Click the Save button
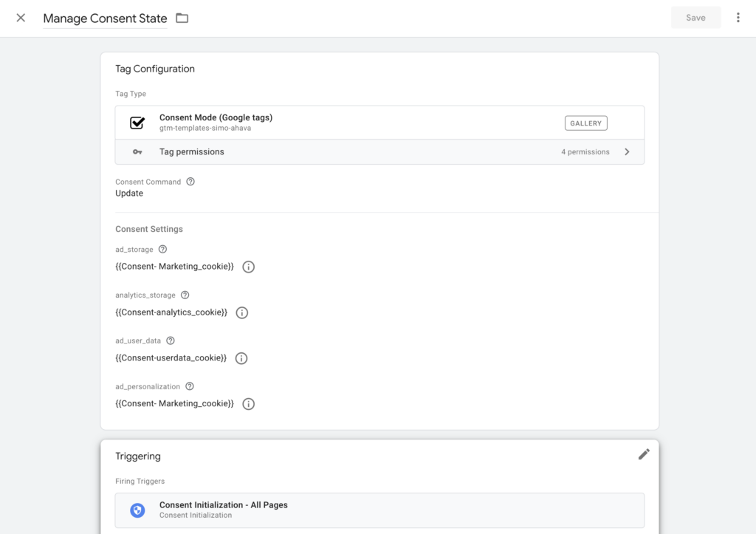Image resolution: width=756 pixels, height=534 pixels. click(695, 18)
